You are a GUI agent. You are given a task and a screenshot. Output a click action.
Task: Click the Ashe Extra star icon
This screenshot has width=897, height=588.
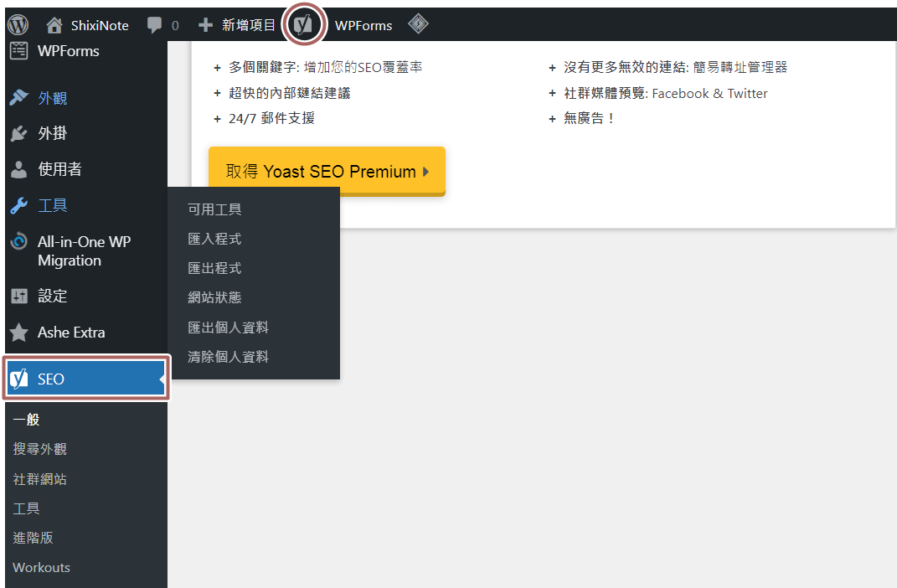19,333
